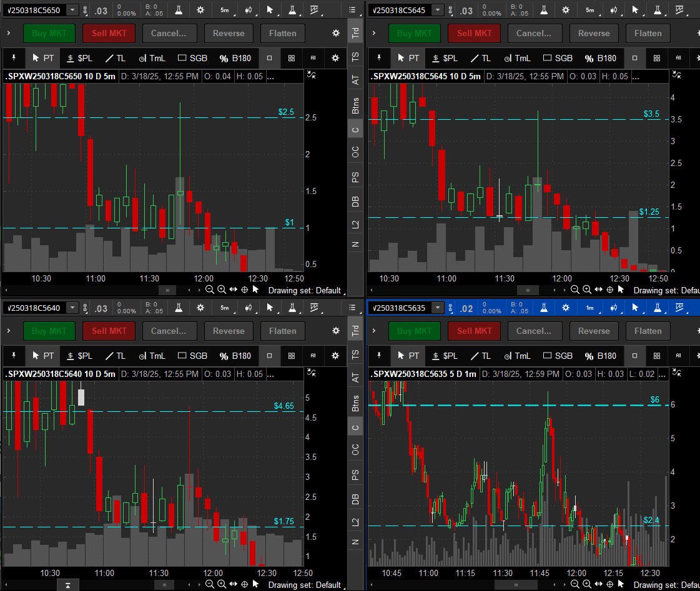Open patterns chart icon on C5640 chart header

coord(314,307)
